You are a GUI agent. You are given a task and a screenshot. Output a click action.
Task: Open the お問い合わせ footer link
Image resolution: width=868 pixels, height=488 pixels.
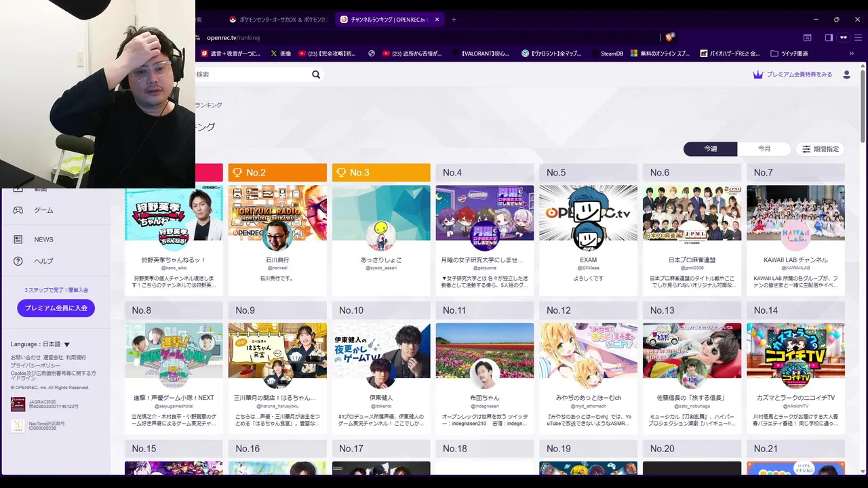[x=25, y=357]
